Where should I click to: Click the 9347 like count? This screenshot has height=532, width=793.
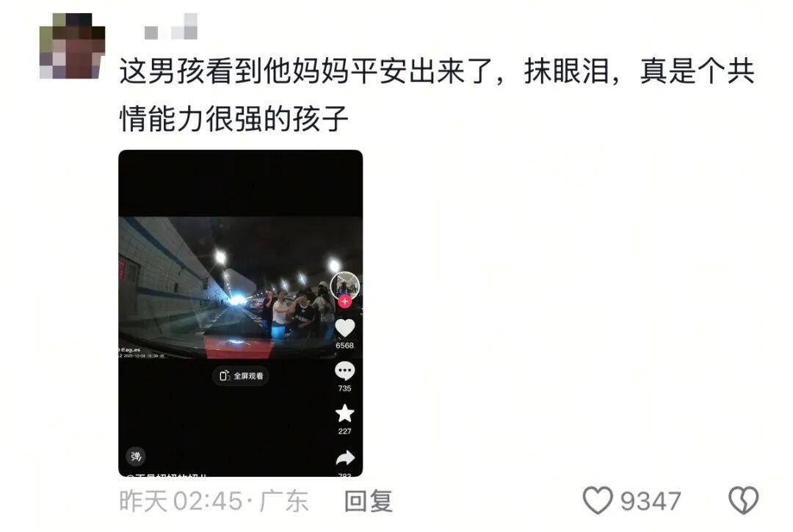coord(651,501)
